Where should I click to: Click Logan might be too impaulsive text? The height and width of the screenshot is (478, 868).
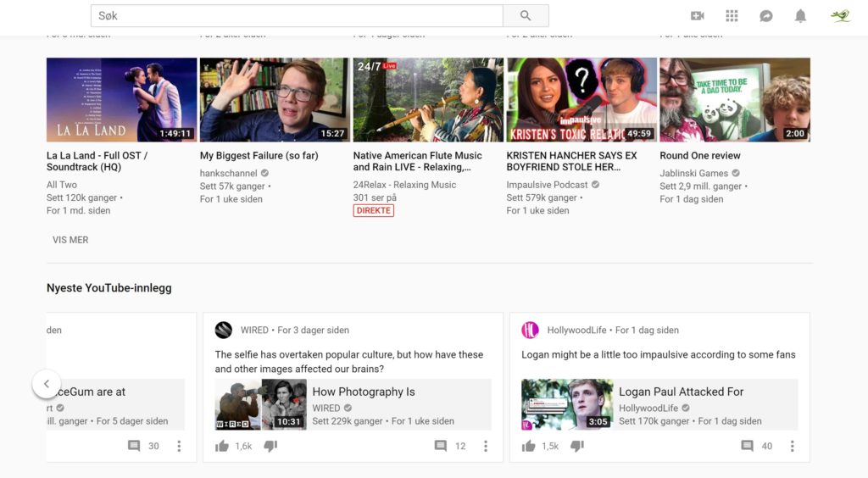pos(659,354)
